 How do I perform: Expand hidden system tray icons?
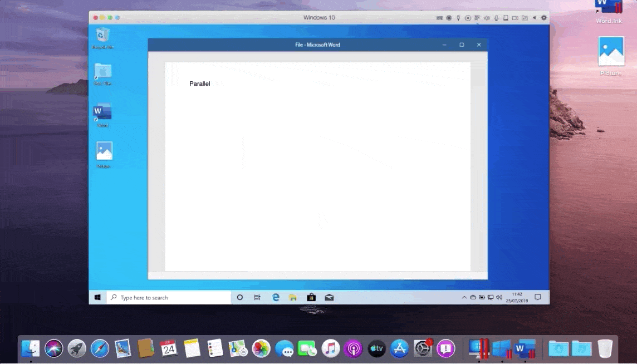[x=464, y=297]
